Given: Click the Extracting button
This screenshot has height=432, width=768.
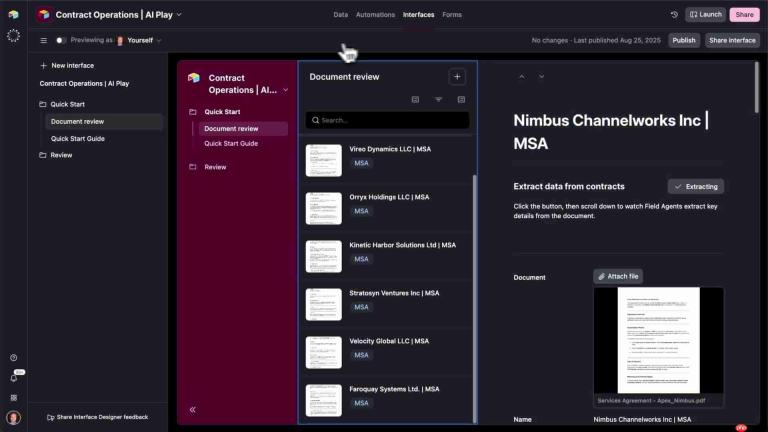Looking at the screenshot, I should [696, 187].
